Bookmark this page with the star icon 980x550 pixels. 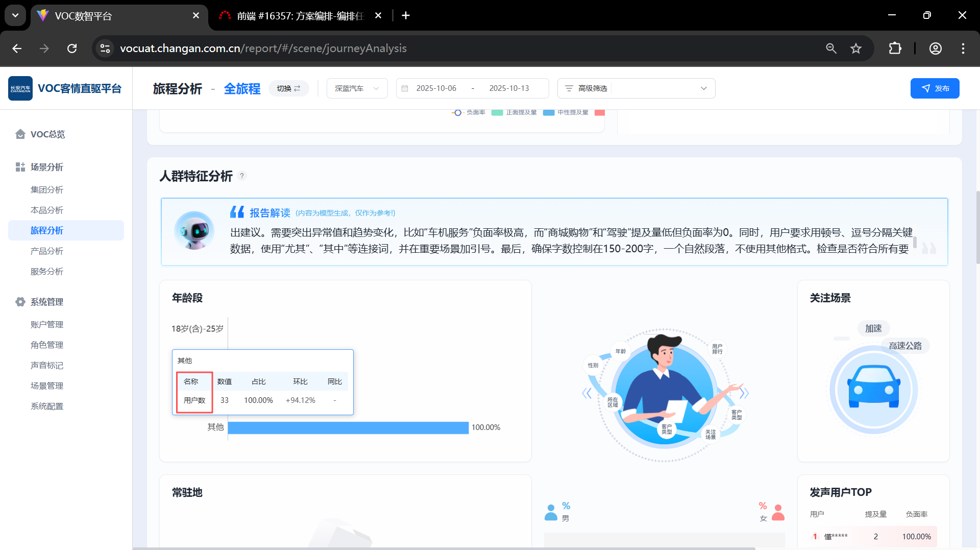pyautogui.click(x=856, y=49)
